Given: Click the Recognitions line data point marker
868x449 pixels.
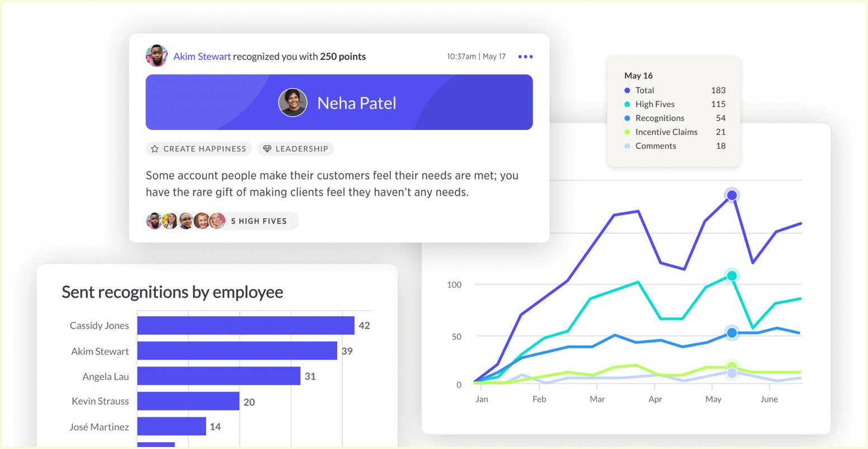Looking at the screenshot, I should [732, 333].
